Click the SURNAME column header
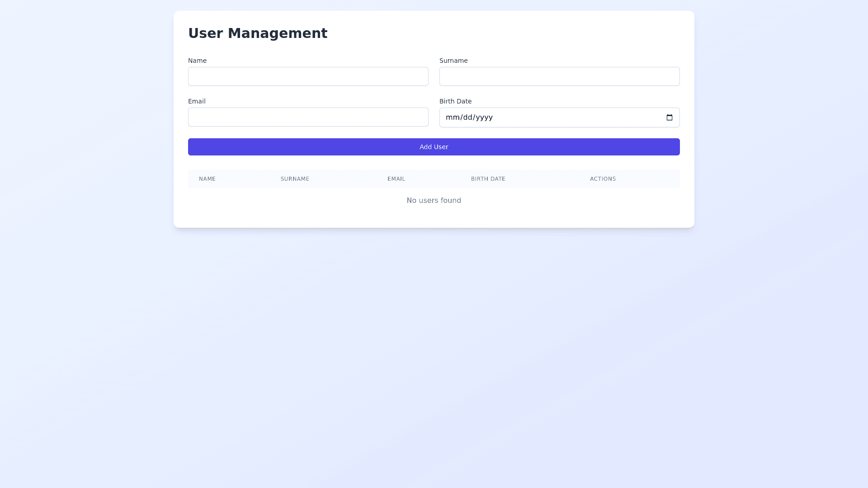Image resolution: width=868 pixels, height=488 pixels. point(295,179)
